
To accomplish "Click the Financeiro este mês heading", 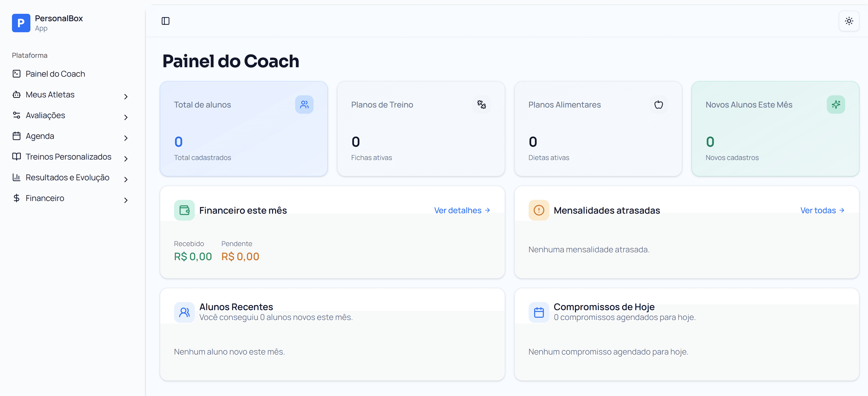I will (243, 210).
